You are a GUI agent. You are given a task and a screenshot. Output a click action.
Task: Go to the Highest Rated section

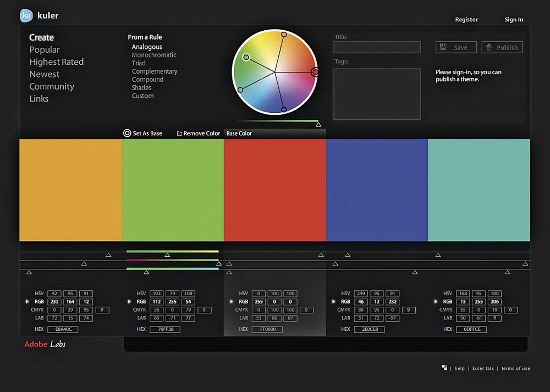57,62
